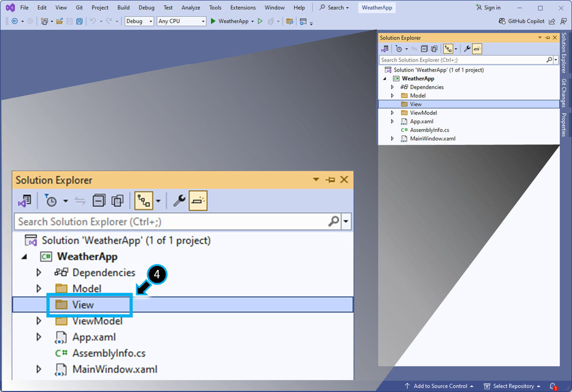The width and height of the screenshot is (572, 392).
Task: Open the Build menu
Action: [x=124, y=7]
